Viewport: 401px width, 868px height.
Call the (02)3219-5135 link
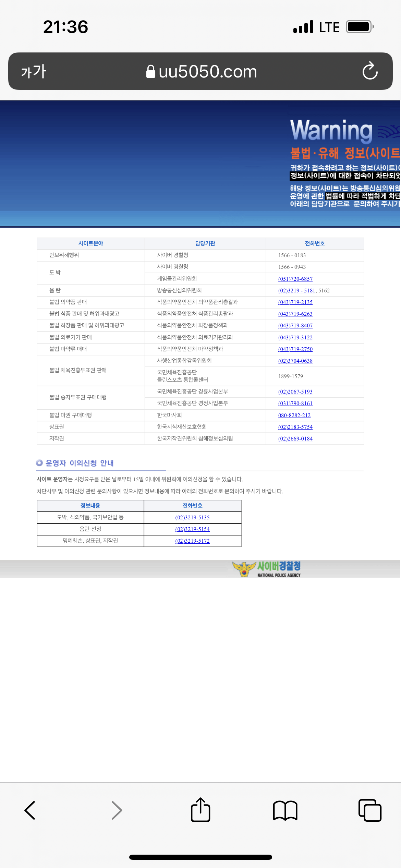pos(193,517)
